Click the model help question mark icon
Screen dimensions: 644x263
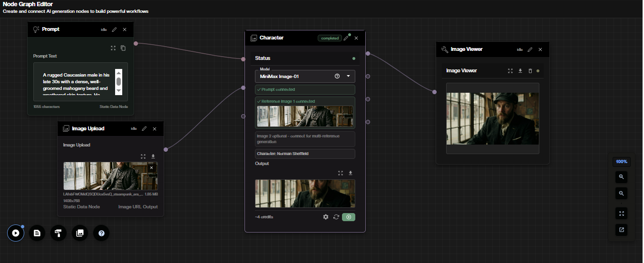tap(337, 76)
